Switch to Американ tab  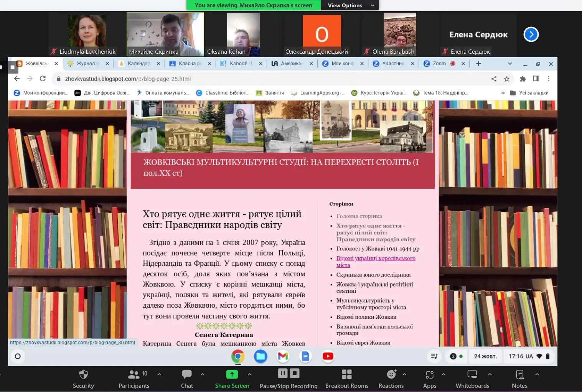[x=292, y=64]
